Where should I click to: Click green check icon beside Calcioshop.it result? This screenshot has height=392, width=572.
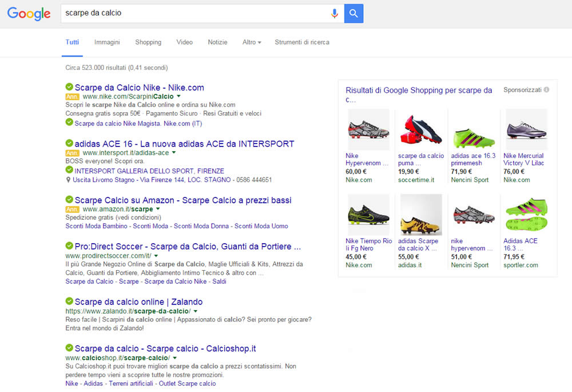pos(69,347)
